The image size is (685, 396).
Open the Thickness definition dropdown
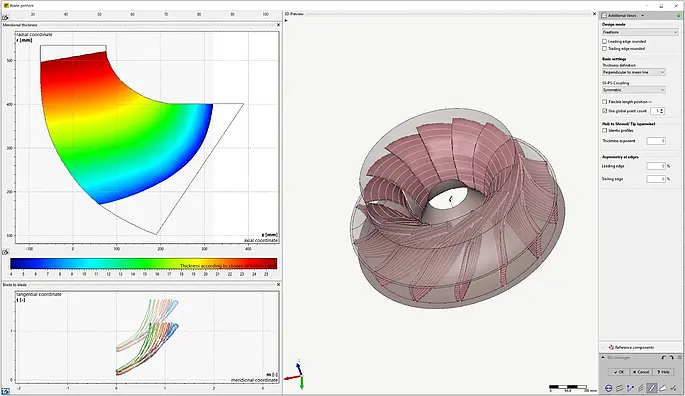tap(634, 72)
